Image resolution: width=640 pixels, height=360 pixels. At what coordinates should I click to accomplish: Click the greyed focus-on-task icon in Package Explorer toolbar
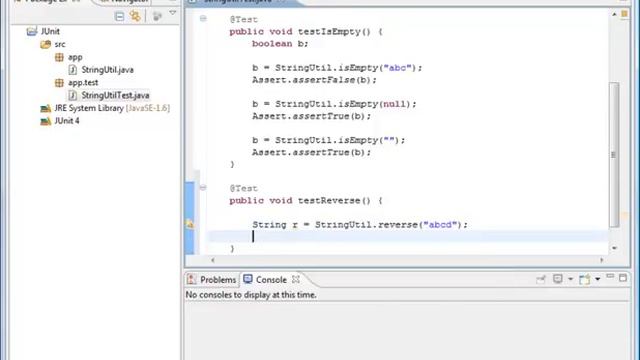point(157,16)
